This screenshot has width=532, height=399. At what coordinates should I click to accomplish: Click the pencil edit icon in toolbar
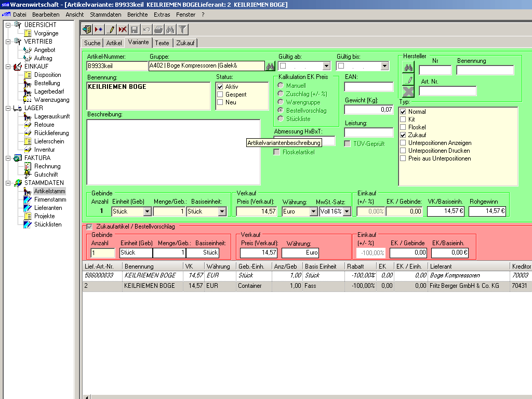pos(111,30)
